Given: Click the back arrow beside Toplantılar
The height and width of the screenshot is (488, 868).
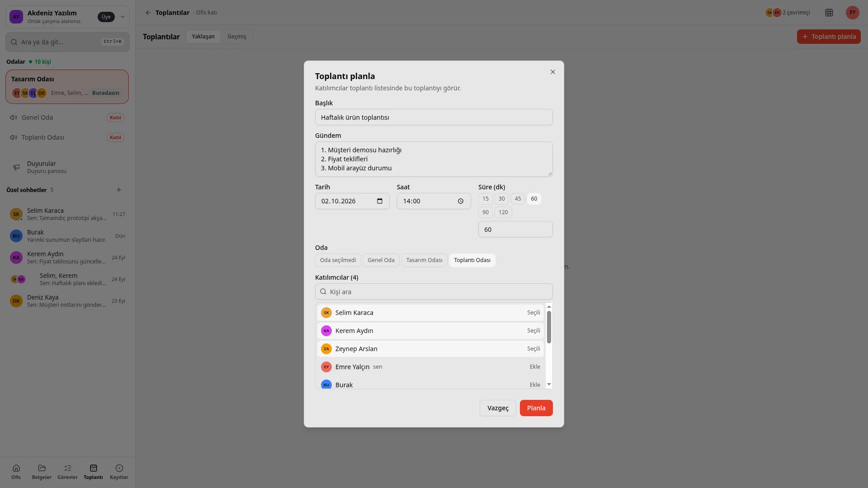Looking at the screenshot, I should click(x=148, y=13).
